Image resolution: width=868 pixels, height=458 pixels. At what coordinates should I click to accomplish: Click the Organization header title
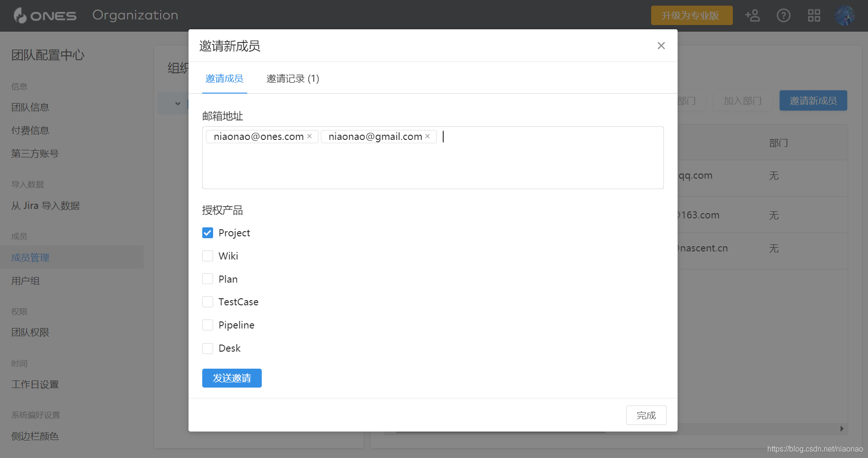pos(135,15)
